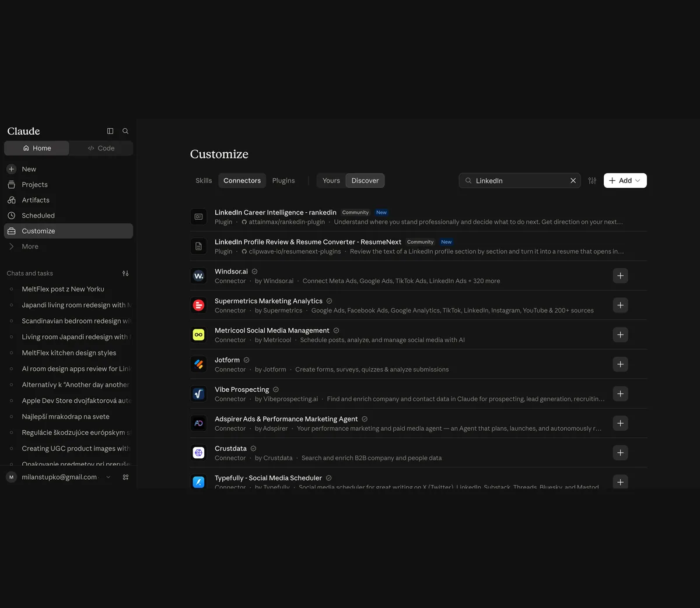Click the Claude logo text
Viewport: 700px width, 608px height.
coord(24,131)
